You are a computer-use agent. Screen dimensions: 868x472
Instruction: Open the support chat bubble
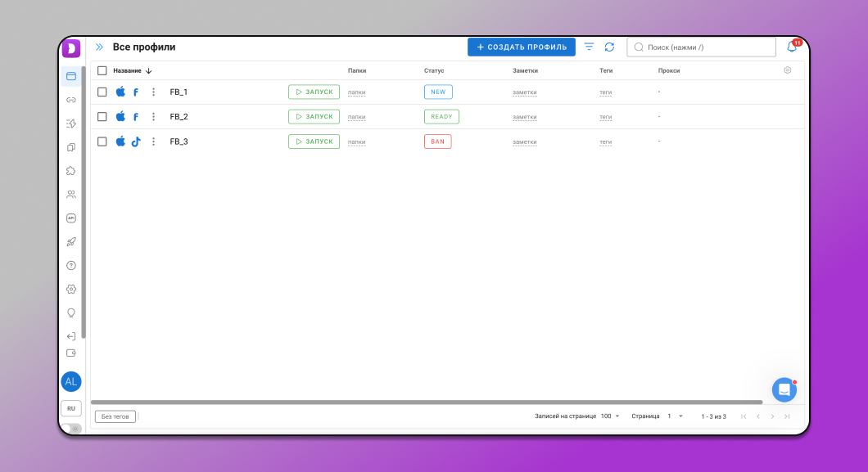784,389
